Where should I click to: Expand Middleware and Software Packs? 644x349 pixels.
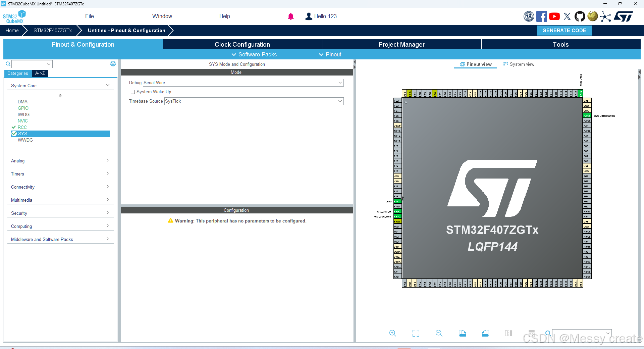60,239
